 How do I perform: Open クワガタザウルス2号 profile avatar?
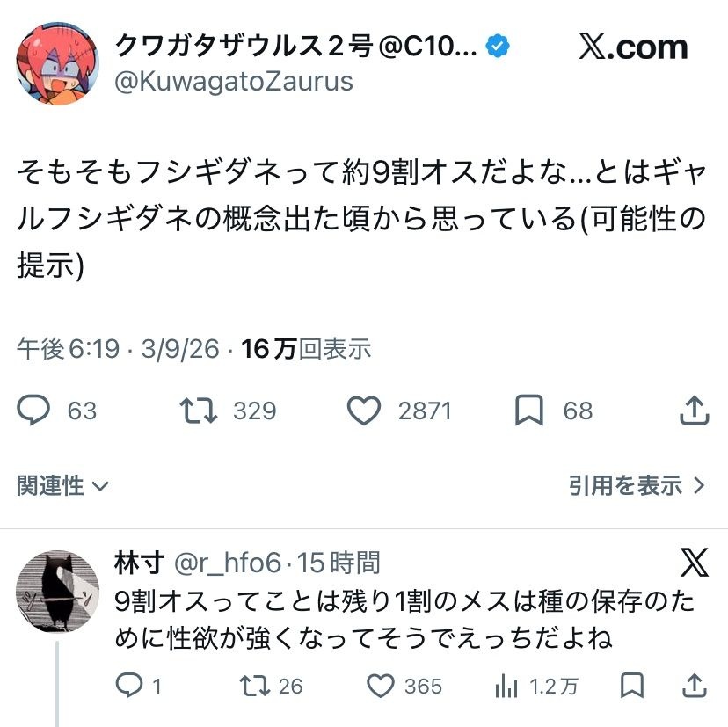point(57,63)
